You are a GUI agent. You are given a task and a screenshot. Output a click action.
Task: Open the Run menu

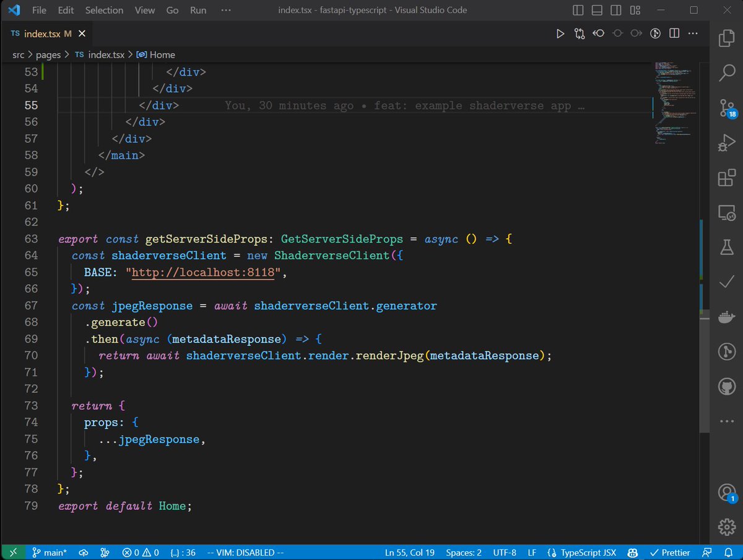pyautogui.click(x=198, y=11)
